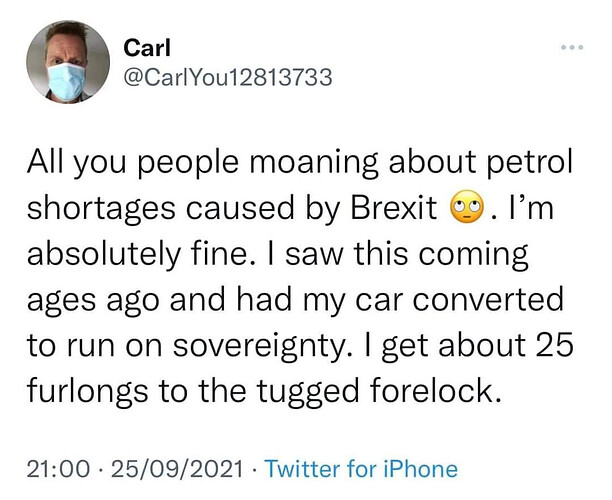This screenshot has height=500, width=612.
Task: Click the eye-roll emoji in the tweet
Action: coord(467,206)
